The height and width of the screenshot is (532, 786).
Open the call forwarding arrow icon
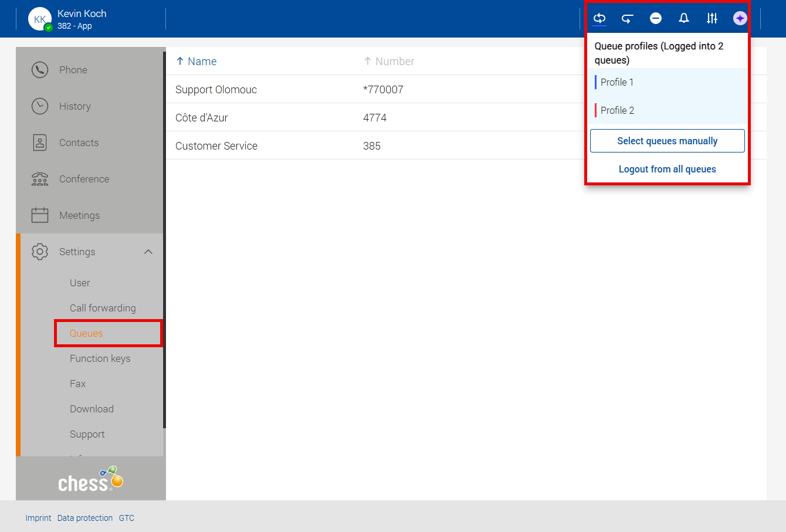pos(627,18)
